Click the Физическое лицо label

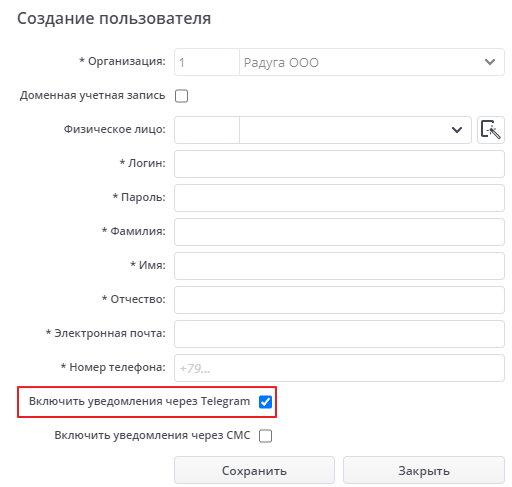coord(115,129)
